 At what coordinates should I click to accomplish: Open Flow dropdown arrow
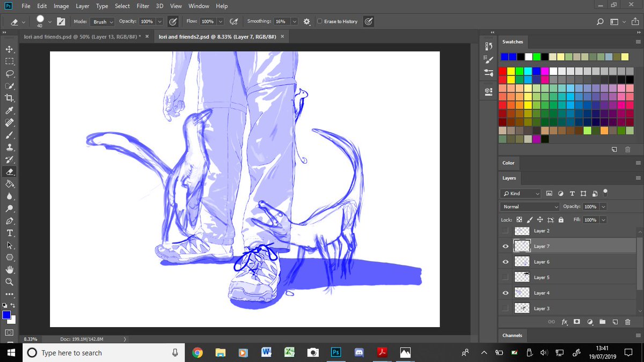click(x=221, y=21)
